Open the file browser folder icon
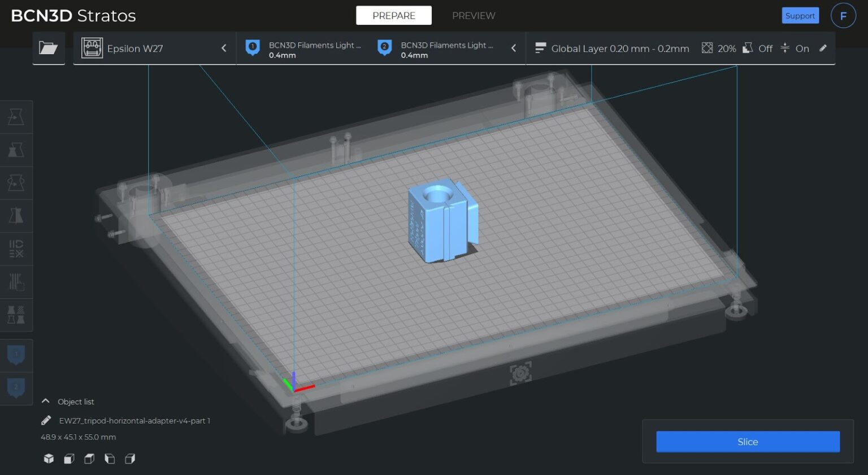Screen dimensions: 868x475 pyautogui.click(x=48, y=48)
